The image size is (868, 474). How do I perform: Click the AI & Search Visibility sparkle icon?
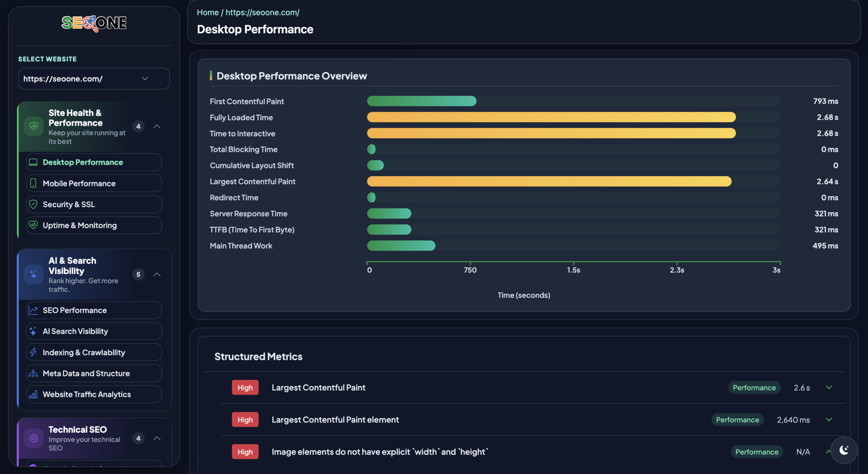click(x=34, y=274)
